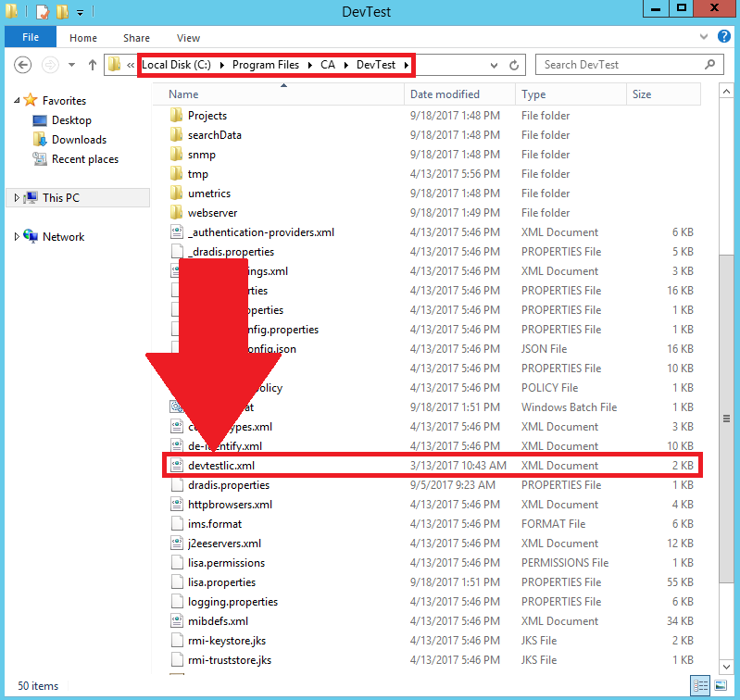Refresh the DevTest folder view
The height and width of the screenshot is (700, 740).
[514, 65]
